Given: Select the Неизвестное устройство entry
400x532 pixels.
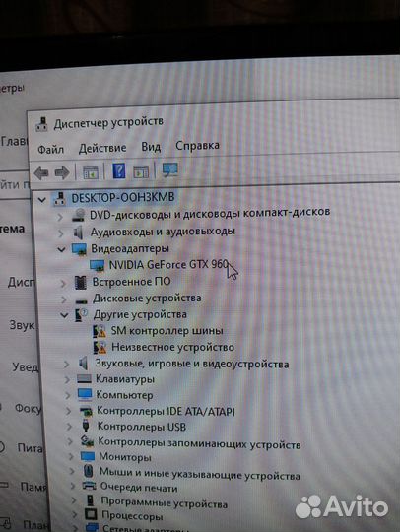Looking at the screenshot, I should point(172,347).
